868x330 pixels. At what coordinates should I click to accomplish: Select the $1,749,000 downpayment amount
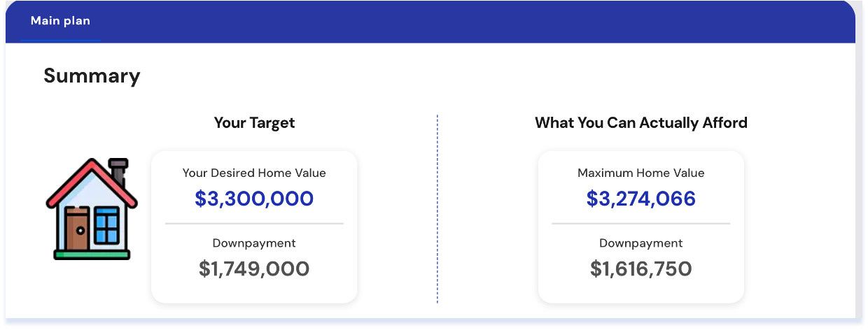[254, 269]
